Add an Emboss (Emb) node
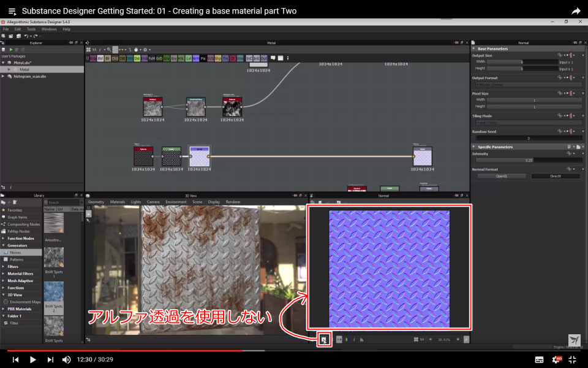The height and width of the screenshot is (368, 588). [x=145, y=59]
